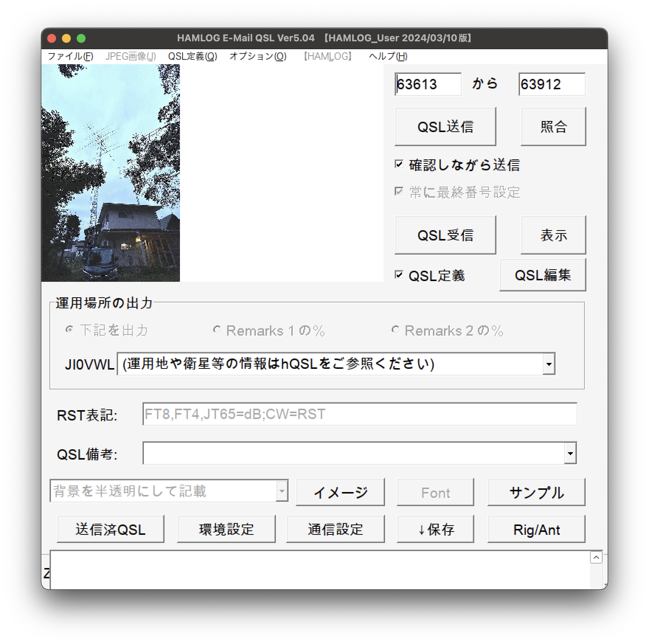The height and width of the screenshot is (644, 649).
Task: Click inside the 63613 start number field
Action: 428,84
